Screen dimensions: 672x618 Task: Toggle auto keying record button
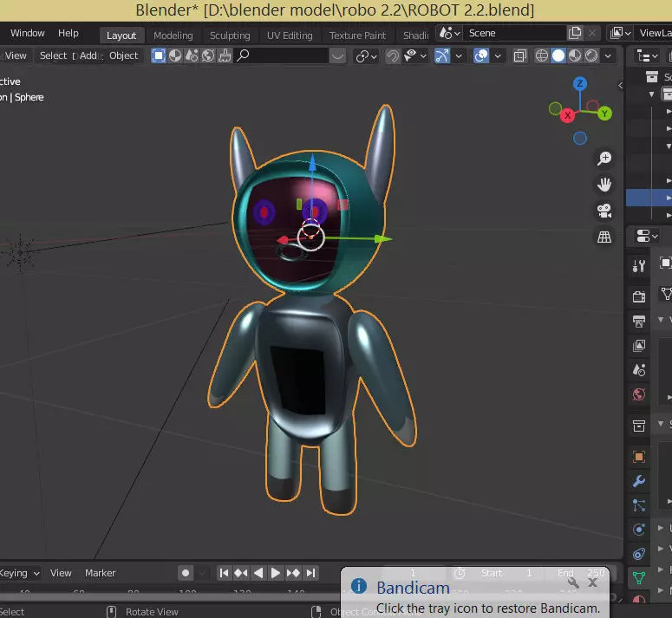click(186, 573)
